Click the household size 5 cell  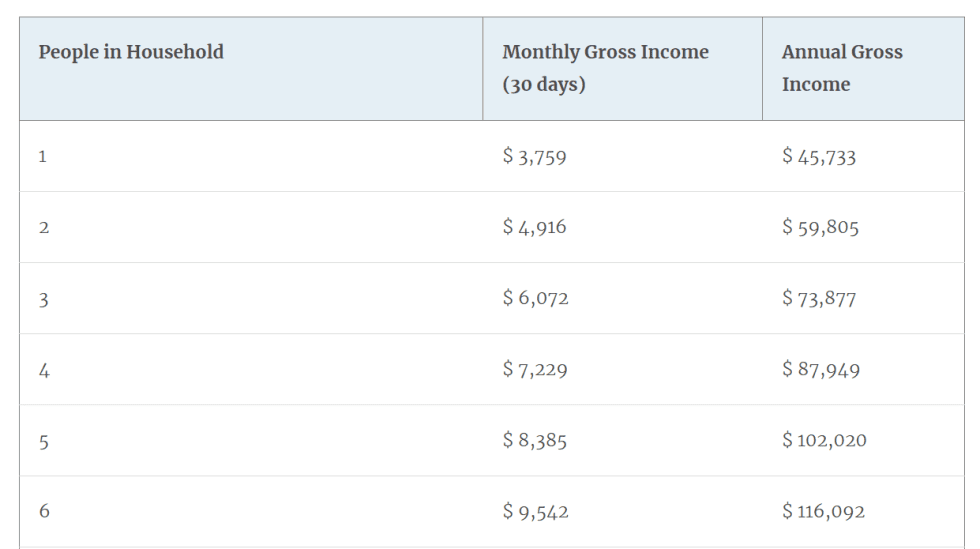(43, 441)
